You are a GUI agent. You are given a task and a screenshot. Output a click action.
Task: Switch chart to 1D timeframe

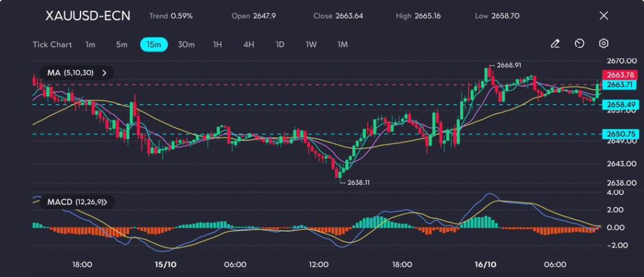click(x=280, y=45)
